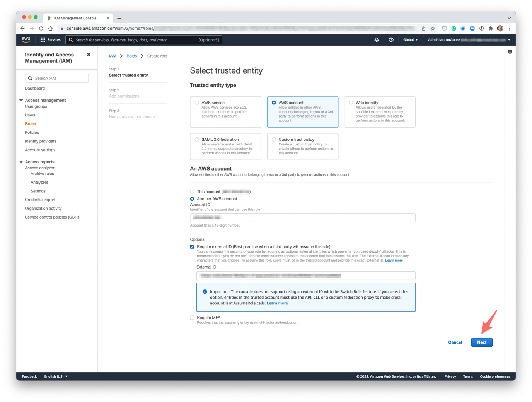532x402 pixels.
Task: Choose the This account radio button
Action: coord(192,192)
